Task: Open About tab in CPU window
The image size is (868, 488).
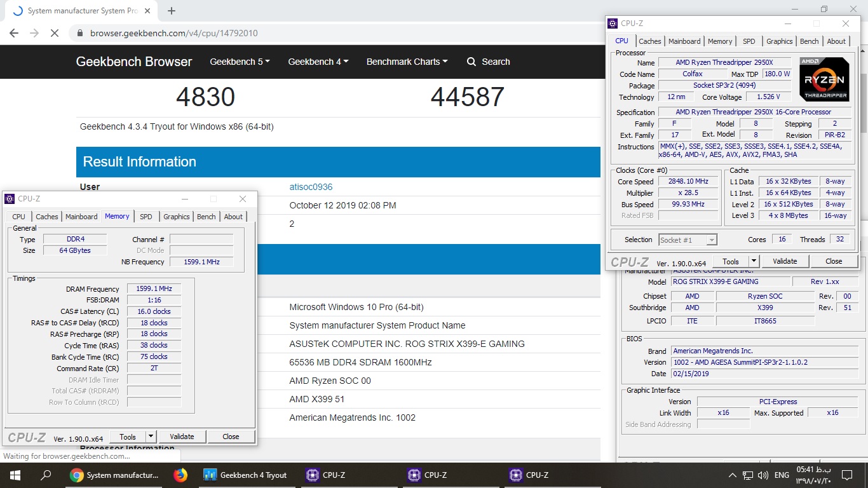Action: (x=836, y=41)
